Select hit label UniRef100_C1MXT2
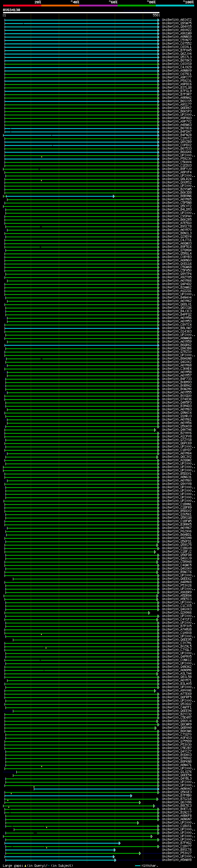Viewport: 197px width, 868px height. 176,138
